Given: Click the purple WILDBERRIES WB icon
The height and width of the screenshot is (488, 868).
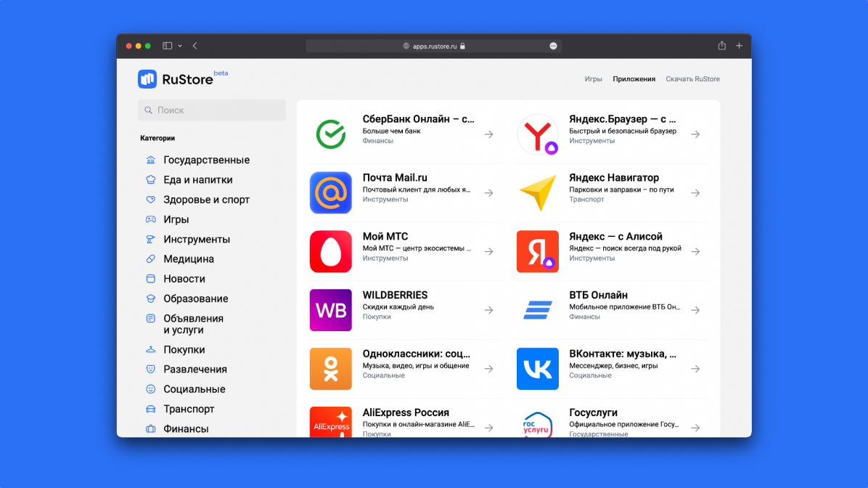Looking at the screenshot, I should 330,310.
